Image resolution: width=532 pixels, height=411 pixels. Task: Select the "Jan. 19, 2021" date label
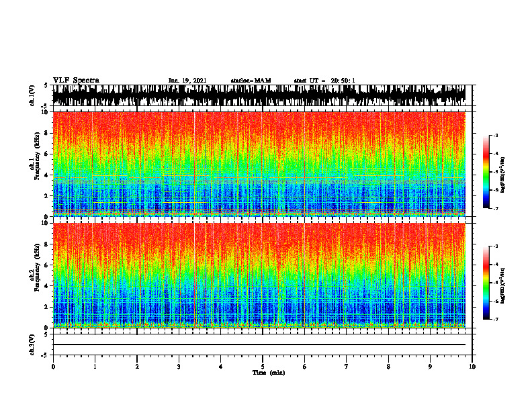tap(187, 81)
